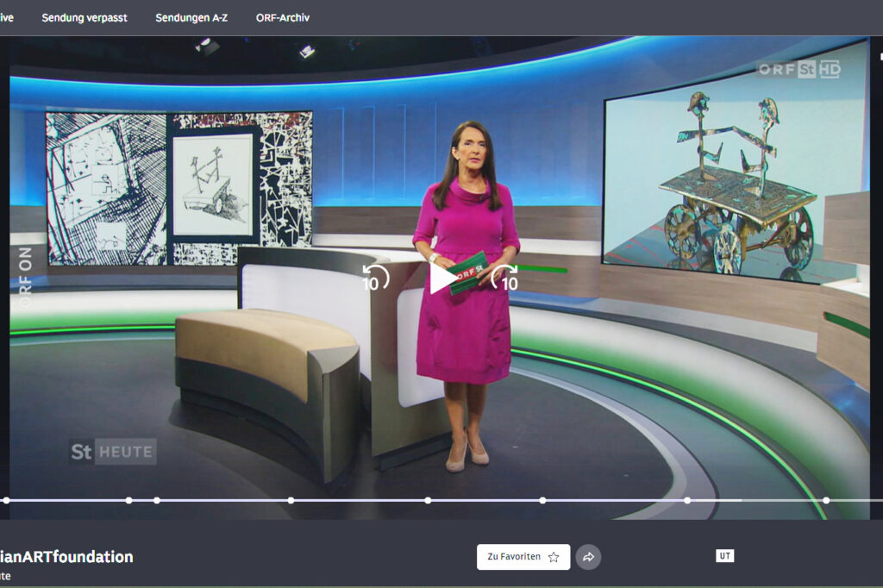Jump to the first chapter dot at timeline start
Screen dimensions: 883x588
[6, 500]
